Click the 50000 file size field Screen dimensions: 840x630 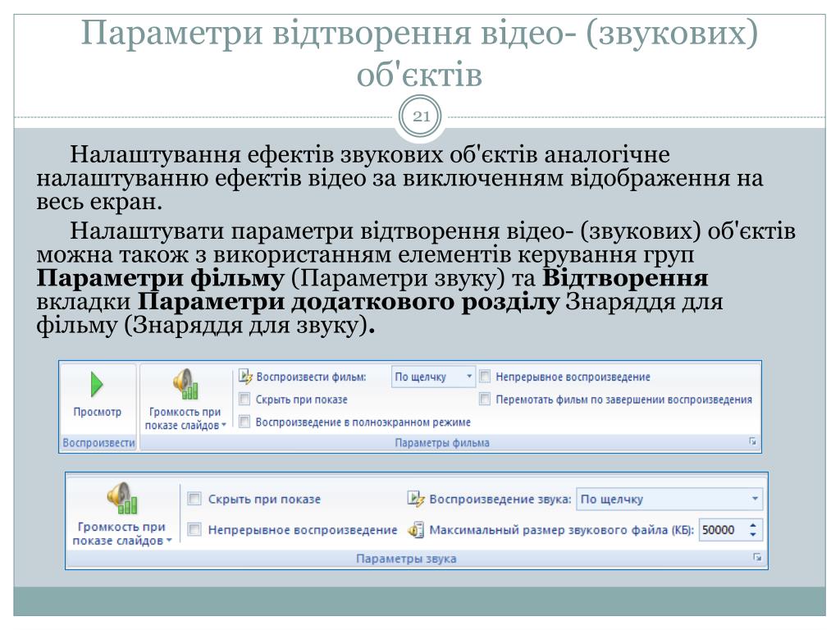[x=723, y=530]
